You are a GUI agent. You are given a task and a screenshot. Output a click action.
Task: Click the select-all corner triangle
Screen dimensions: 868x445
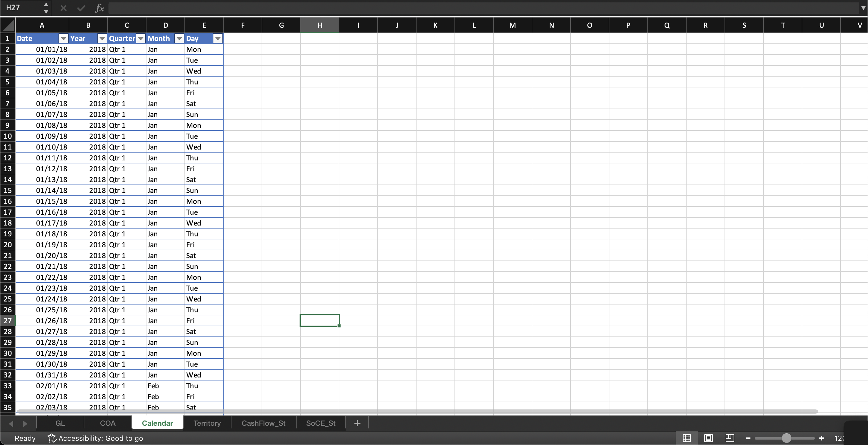tap(8, 25)
